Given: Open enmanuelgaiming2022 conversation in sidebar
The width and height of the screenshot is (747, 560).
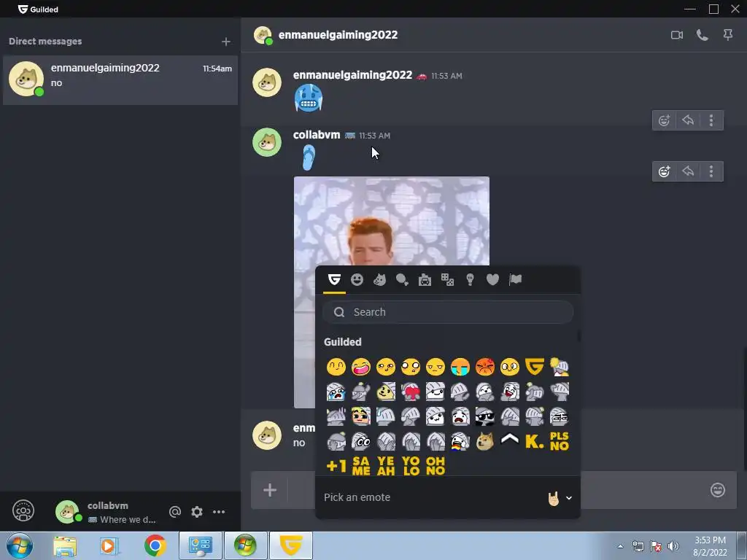Looking at the screenshot, I should [120, 80].
